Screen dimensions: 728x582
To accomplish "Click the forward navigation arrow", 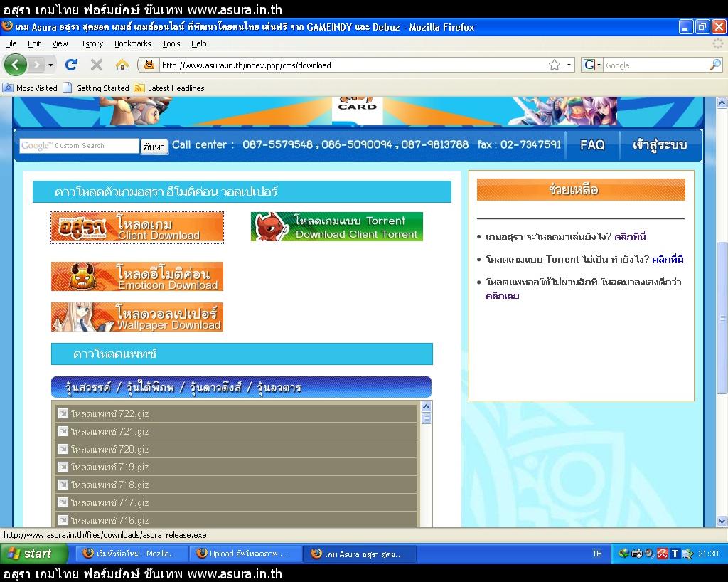I will click(36, 65).
